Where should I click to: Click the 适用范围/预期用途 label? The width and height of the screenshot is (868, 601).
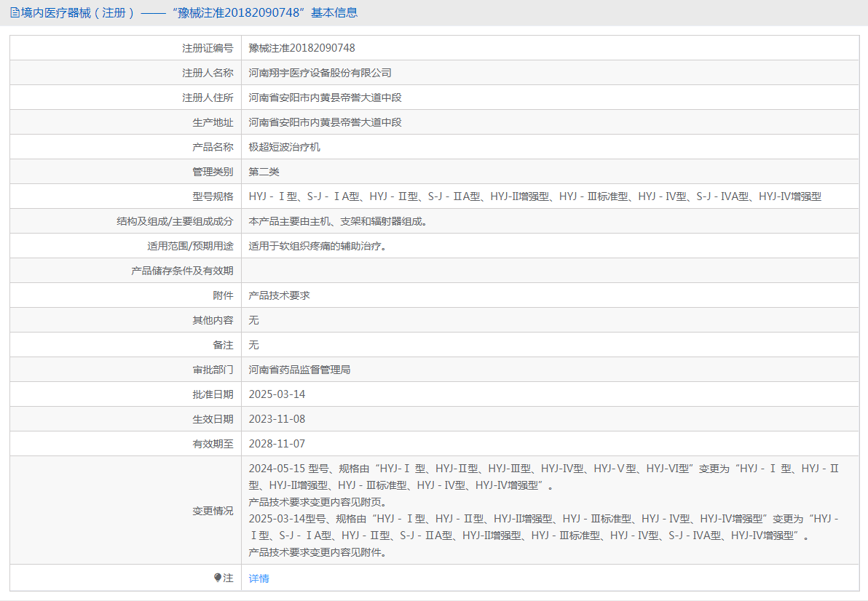191,246
